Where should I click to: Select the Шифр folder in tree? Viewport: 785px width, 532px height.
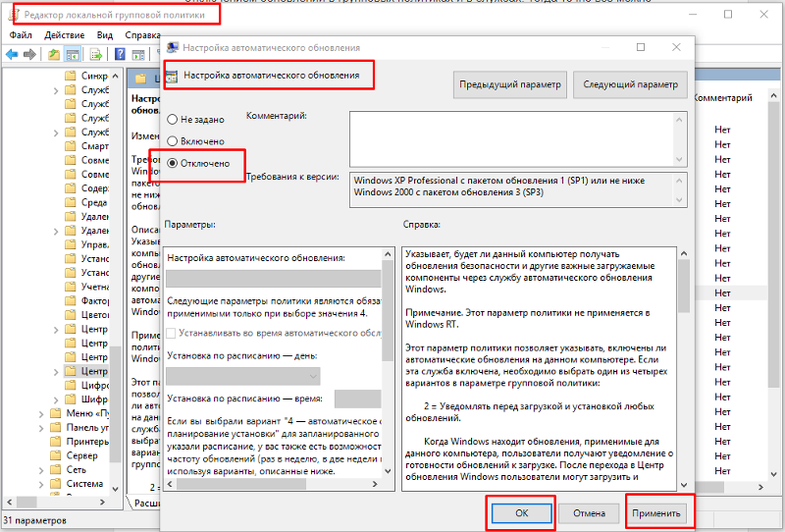coord(94,399)
